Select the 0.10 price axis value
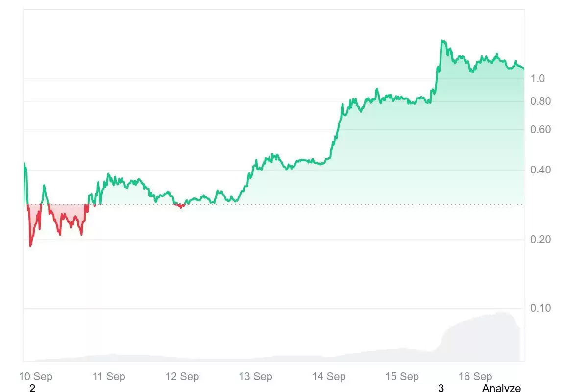The height and width of the screenshot is (392, 588). pos(540,308)
